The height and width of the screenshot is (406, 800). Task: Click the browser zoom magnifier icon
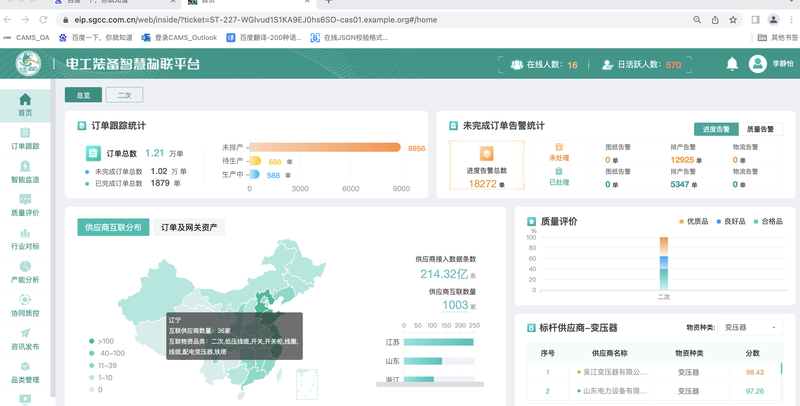tap(697, 20)
